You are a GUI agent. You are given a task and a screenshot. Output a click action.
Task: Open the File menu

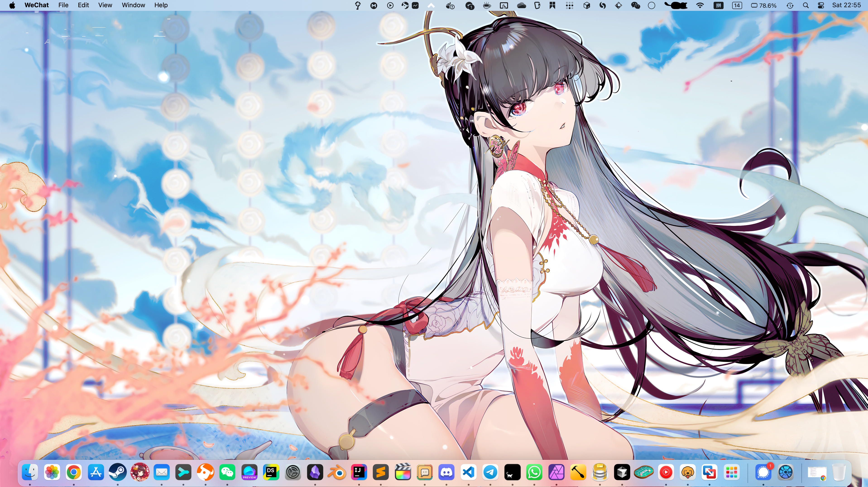[x=63, y=5]
